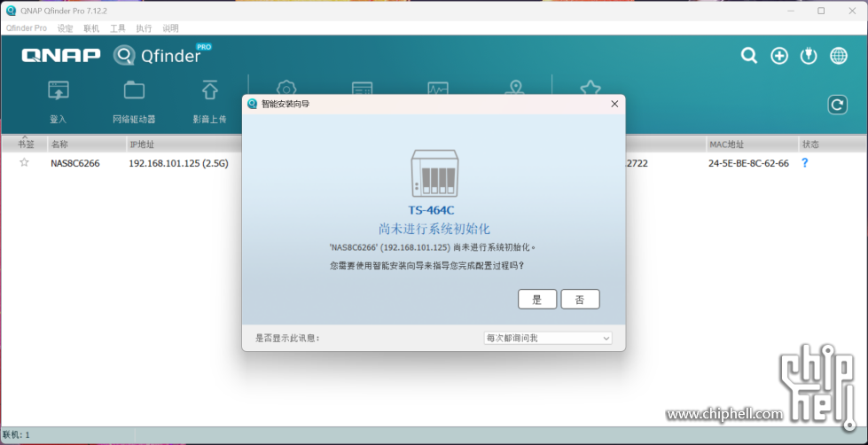Click the power plug icon in header
The height and width of the screenshot is (445, 868).
coord(809,55)
